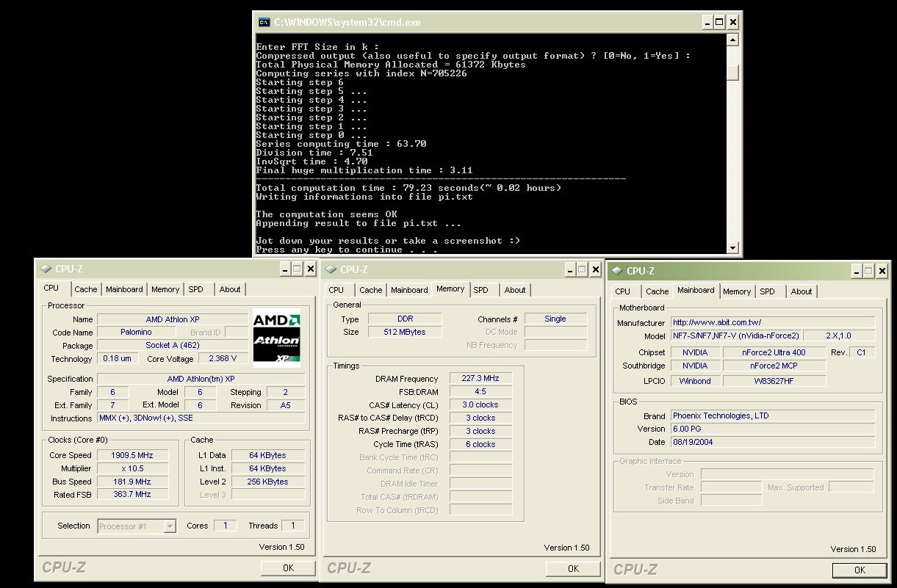Open the Memory tab in left CPU-Z window
The image size is (897, 588).
tap(165, 289)
